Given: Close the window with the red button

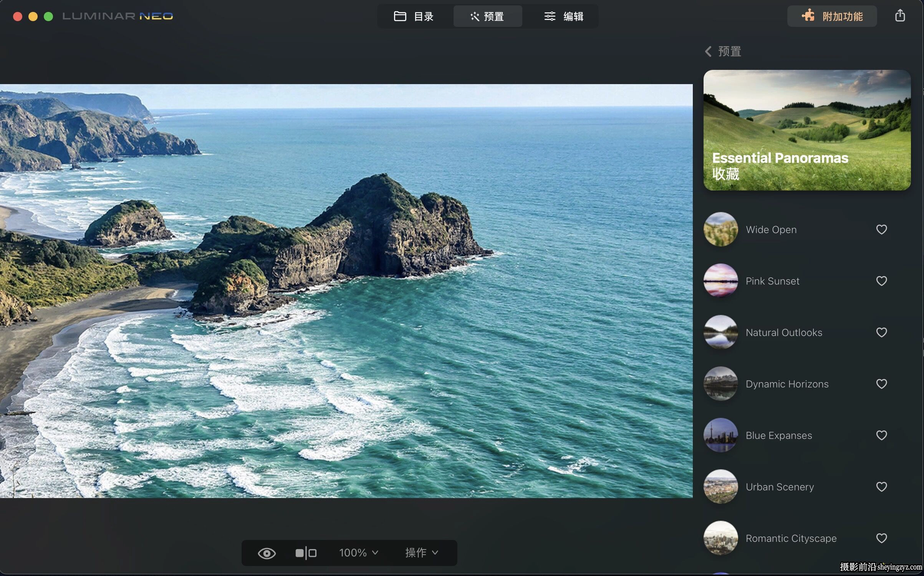Looking at the screenshot, I should 18,17.
